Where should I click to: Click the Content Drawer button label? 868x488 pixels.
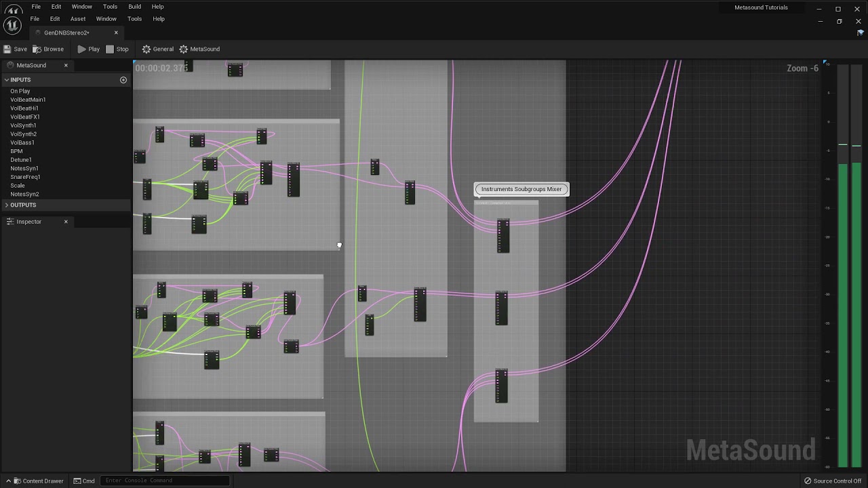click(x=43, y=481)
